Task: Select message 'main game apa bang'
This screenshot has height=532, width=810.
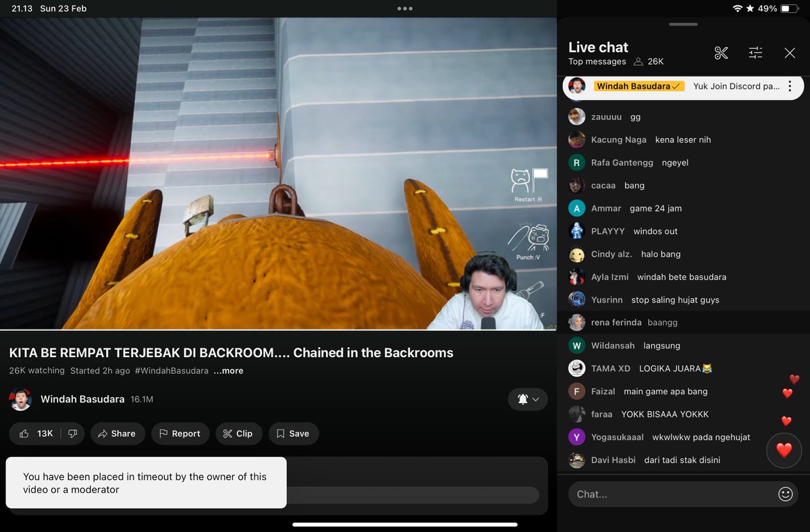Action: click(x=666, y=392)
